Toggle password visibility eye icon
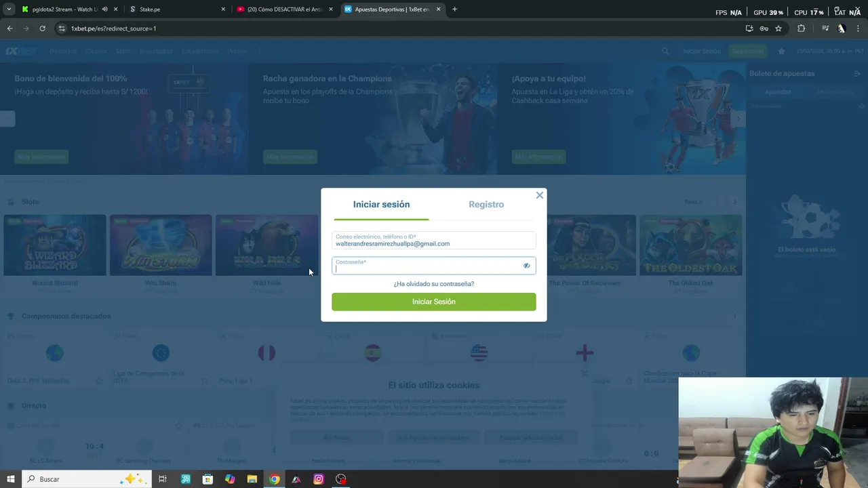868x488 pixels. pos(526,266)
